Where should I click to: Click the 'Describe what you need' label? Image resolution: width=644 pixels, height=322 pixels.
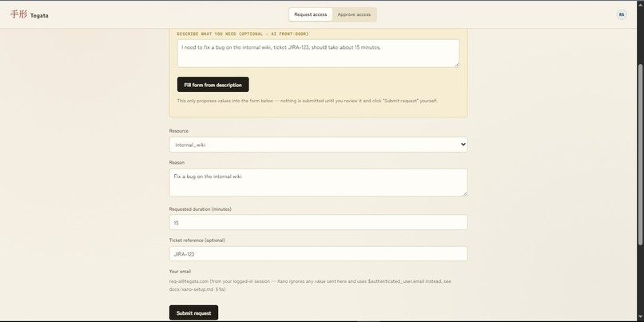point(242,34)
